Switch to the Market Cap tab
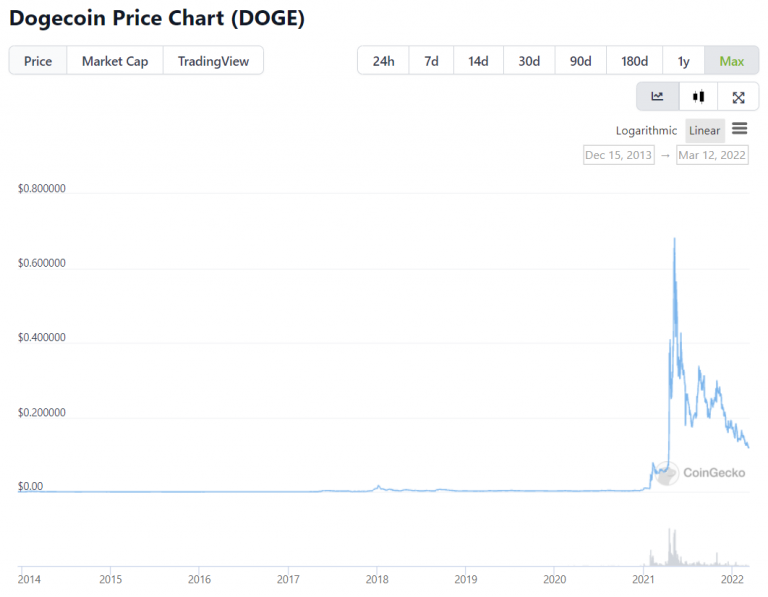This screenshot has width=768, height=597. click(x=115, y=61)
